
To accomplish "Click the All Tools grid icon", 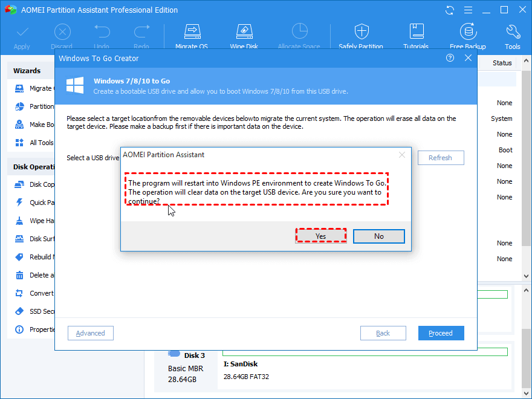I will click(x=19, y=143).
